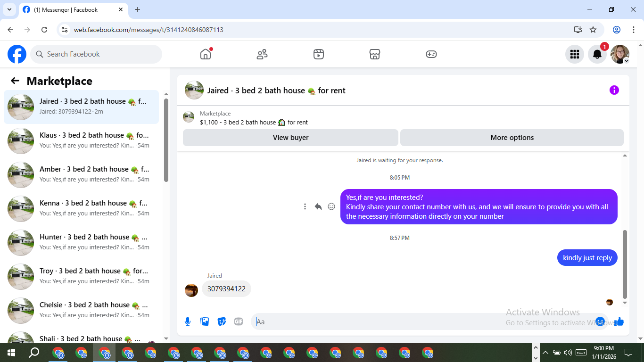Open the Amber conversation
The height and width of the screenshot is (362, 644).
(82, 175)
